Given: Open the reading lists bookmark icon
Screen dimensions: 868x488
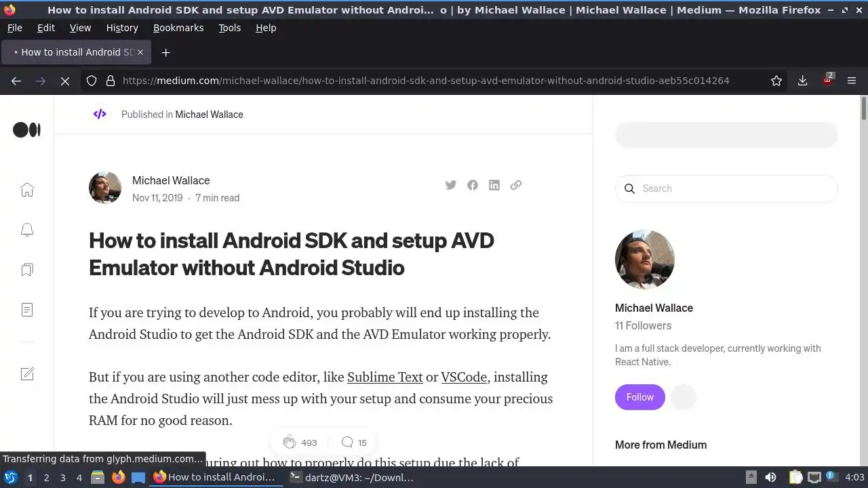Looking at the screenshot, I should [x=27, y=270].
